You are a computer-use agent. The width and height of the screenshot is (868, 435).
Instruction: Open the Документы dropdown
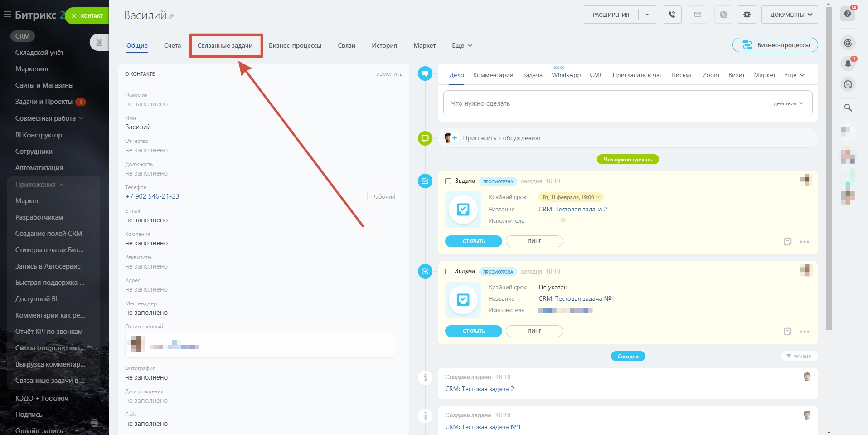tap(790, 15)
